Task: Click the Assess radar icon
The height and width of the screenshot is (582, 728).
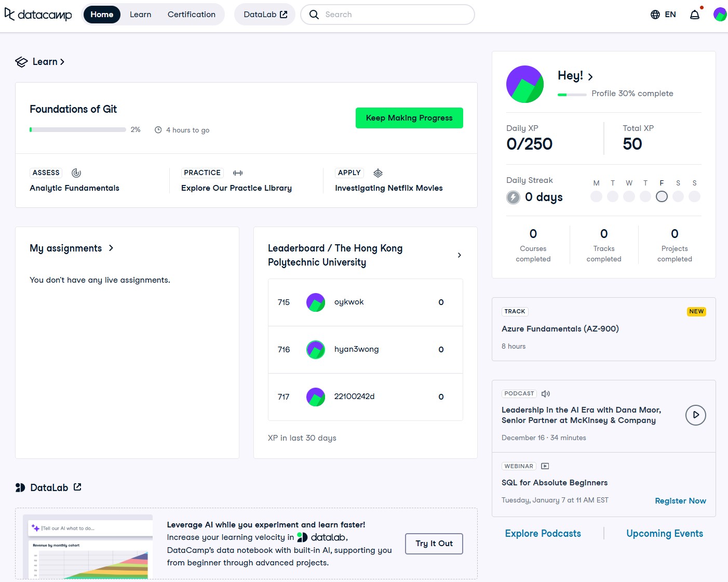Action: 76,173
